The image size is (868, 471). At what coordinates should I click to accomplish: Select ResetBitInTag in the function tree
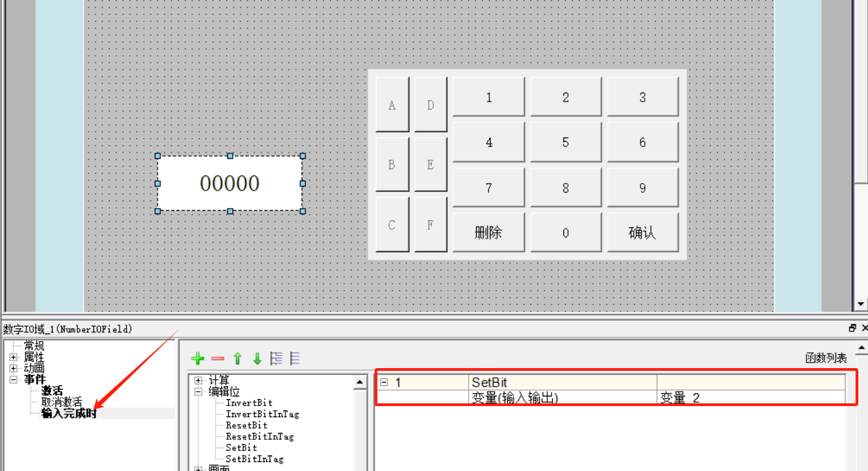(260, 436)
